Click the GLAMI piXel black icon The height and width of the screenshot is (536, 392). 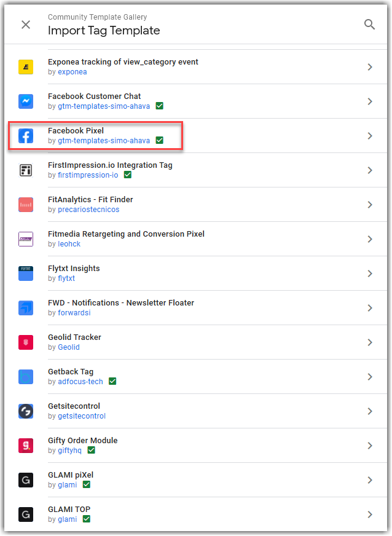tap(26, 480)
